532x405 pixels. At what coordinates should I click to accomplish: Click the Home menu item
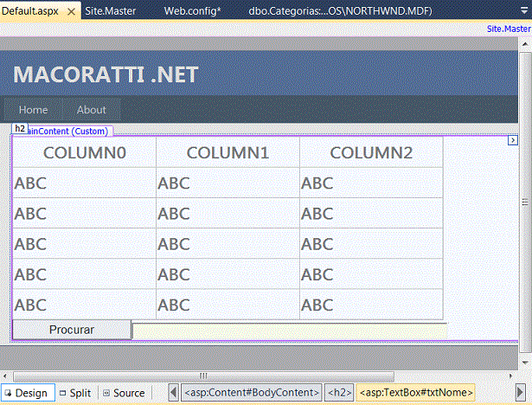pyautogui.click(x=33, y=110)
